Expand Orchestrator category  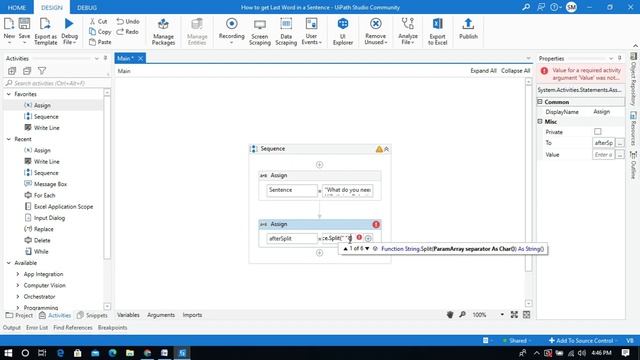pyautogui.click(x=18, y=297)
